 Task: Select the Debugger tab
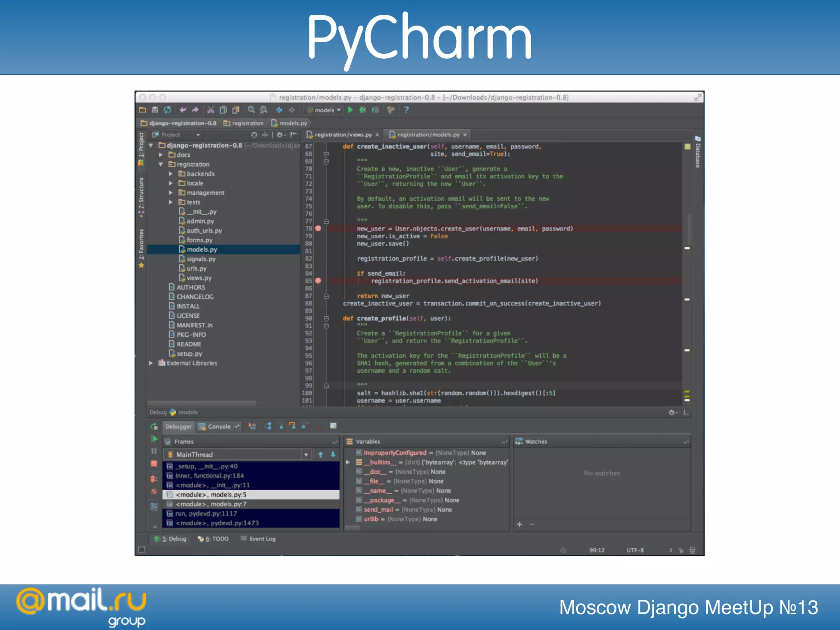[x=178, y=427]
